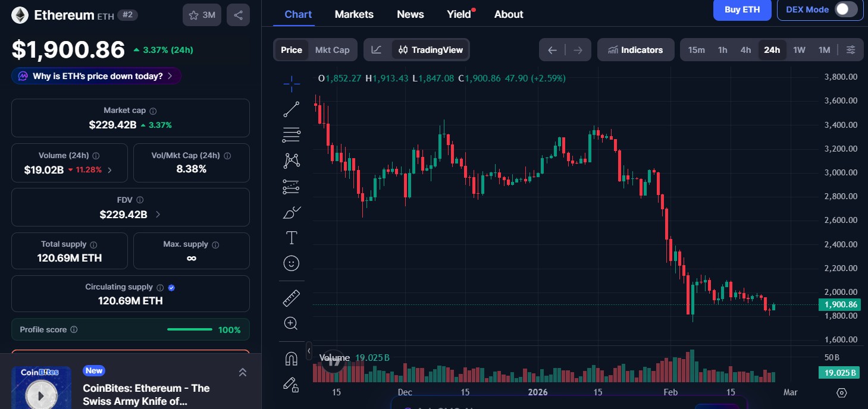Select the trend line drawing tool
Image resolution: width=868 pixels, height=409 pixels.
(291, 109)
